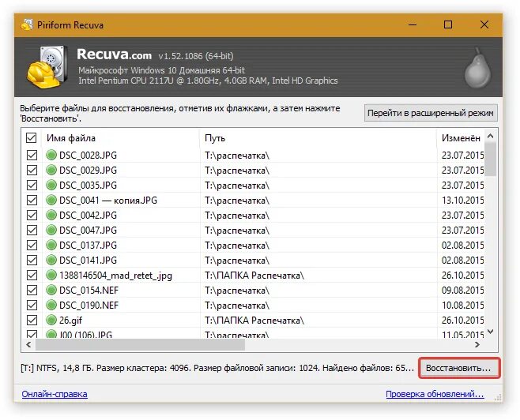Select file name DSC_0154.NEF

89,291
